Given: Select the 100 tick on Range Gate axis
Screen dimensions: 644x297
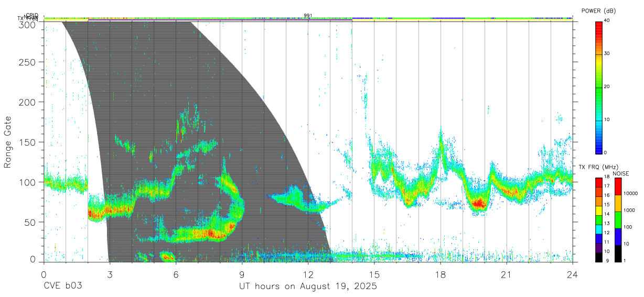Looking at the screenshot, I should 28,182.
